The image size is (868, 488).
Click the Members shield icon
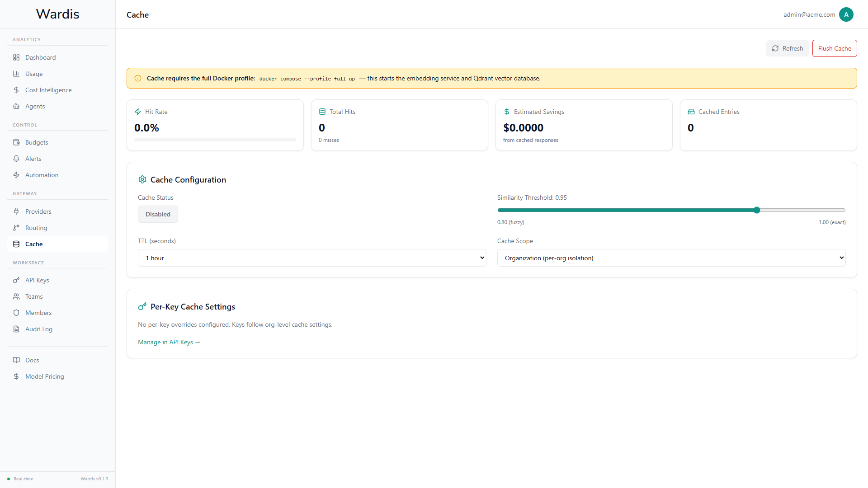click(16, 313)
